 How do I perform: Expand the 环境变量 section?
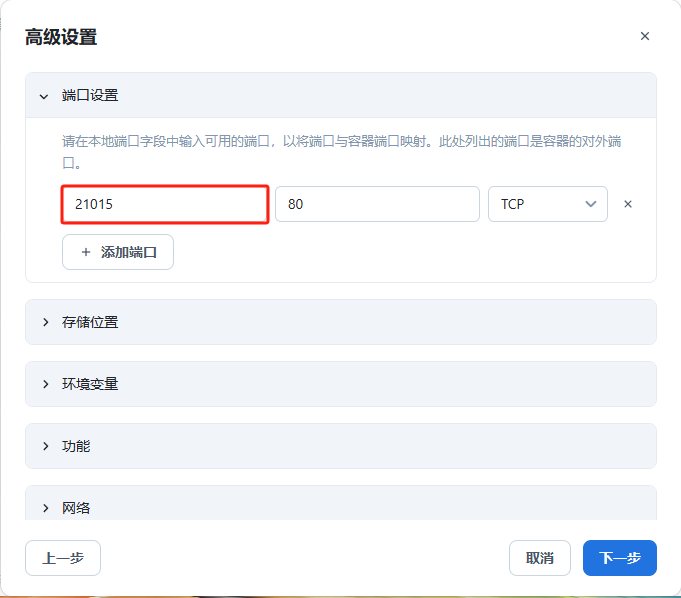[x=340, y=384]
